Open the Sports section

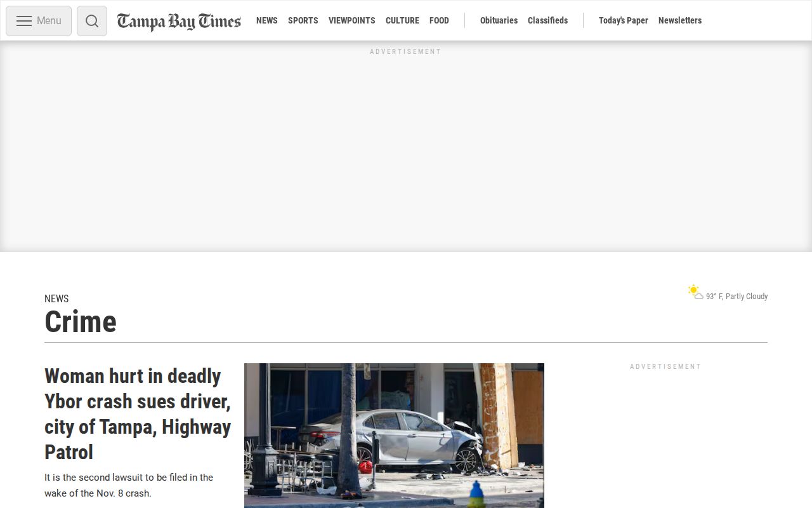click(x=303, y=20)
